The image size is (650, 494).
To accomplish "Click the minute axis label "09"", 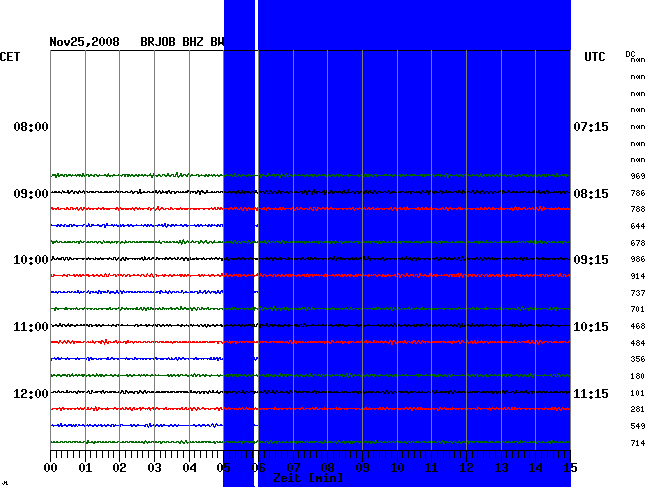I will (x=362, y=468).
